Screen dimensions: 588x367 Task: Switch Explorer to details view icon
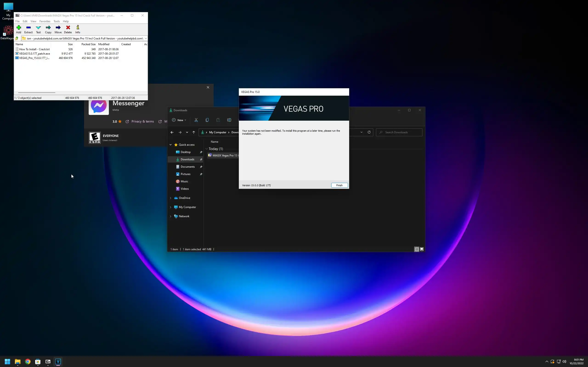[x=416, y=249]
